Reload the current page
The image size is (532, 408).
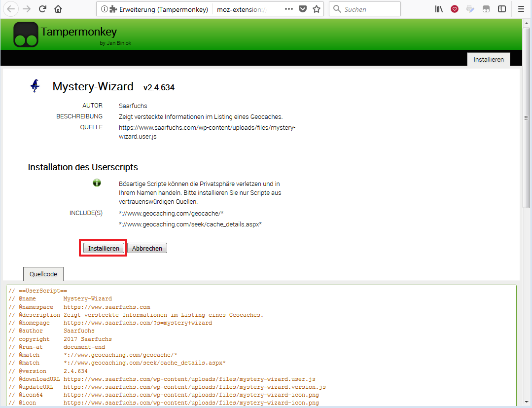click(42, 9)
